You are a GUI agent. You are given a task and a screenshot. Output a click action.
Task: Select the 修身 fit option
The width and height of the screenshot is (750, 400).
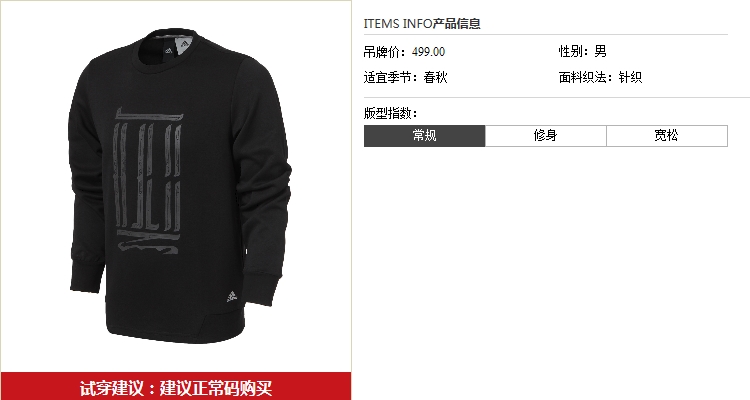pos(546,136)
